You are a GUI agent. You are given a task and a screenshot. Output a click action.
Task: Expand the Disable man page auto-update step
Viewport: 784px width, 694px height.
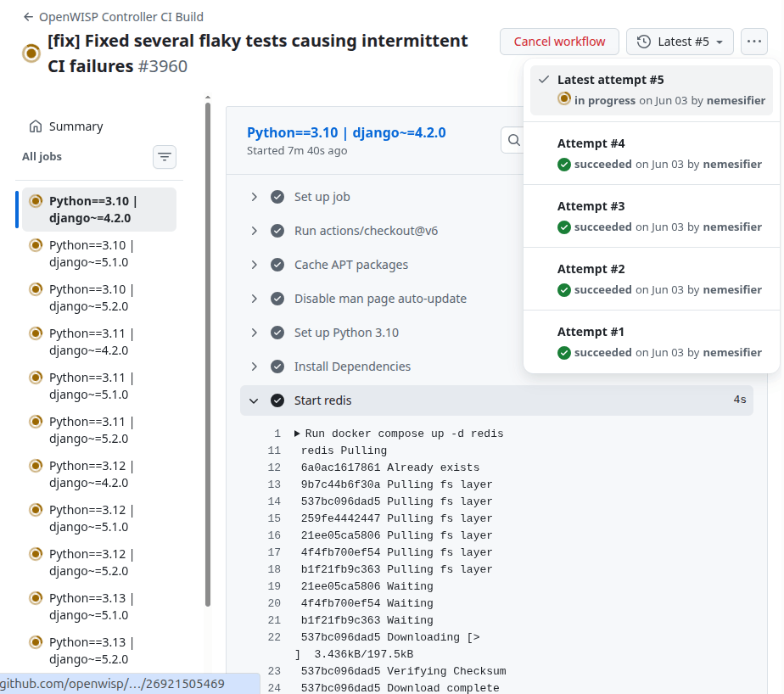(254, 299)
